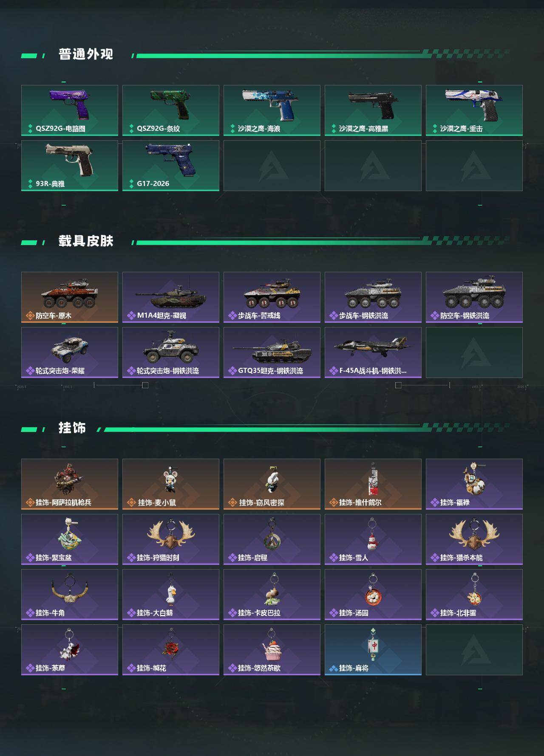Pick the G17-2026 blue pistol skin
544x756 pixels.
[x=171, y=166]
